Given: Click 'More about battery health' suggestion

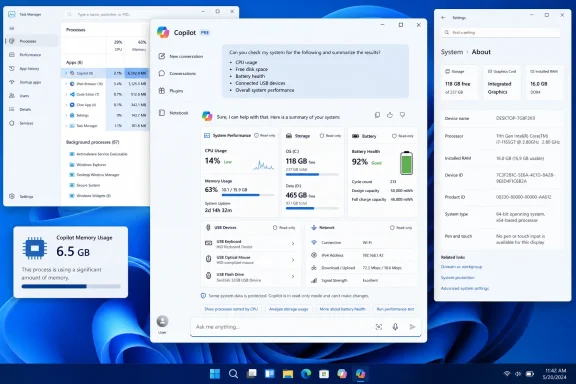Looking at the screenshot, I should coord(342,309).
